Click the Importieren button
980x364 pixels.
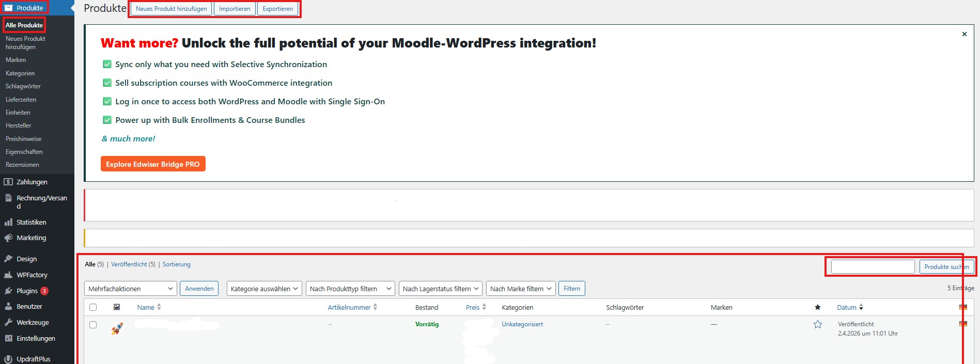[x=235, y=9]
